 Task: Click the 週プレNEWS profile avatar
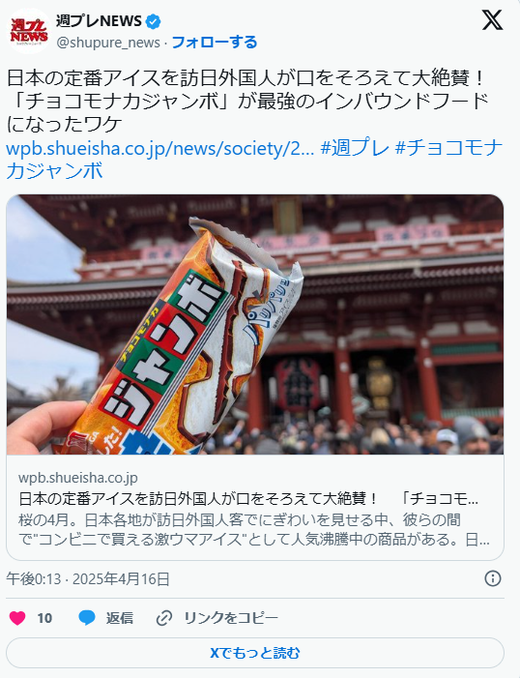[29, 31]
